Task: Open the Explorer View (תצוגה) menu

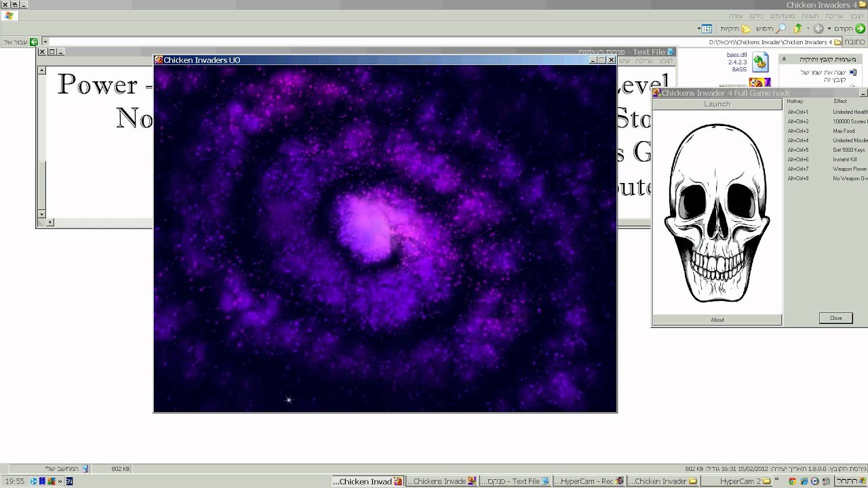Action: pyautogui.click(x=810, y=16)
